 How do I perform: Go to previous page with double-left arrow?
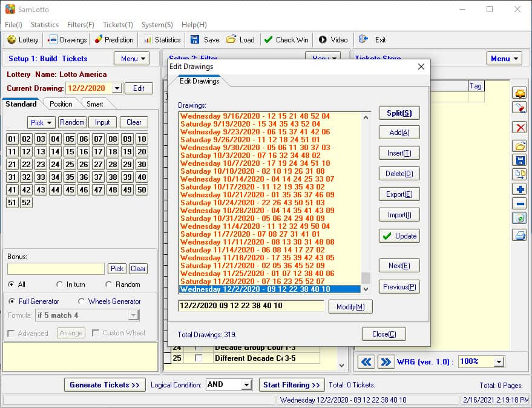[x=366, y=362]
